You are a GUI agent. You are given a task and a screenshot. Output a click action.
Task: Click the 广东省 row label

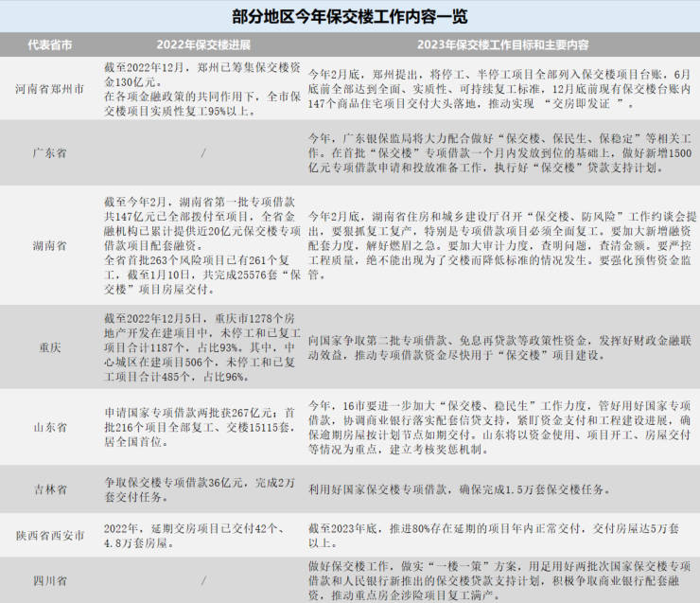point(49,153)
